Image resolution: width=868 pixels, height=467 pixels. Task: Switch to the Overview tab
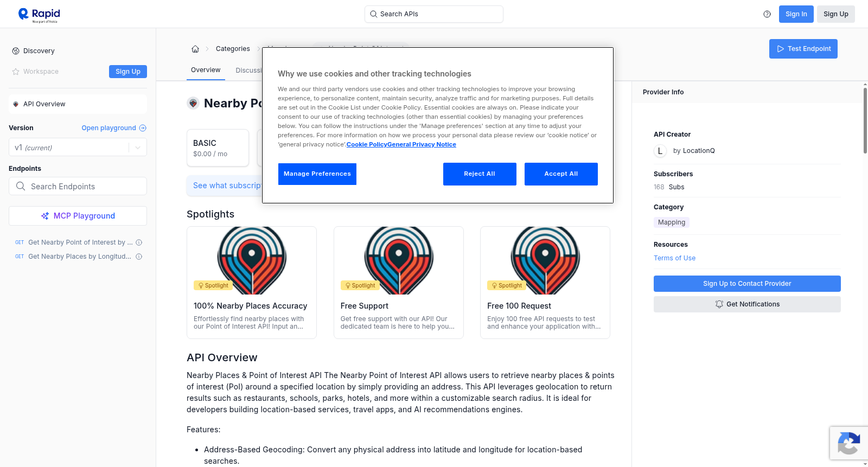point(206,70)
